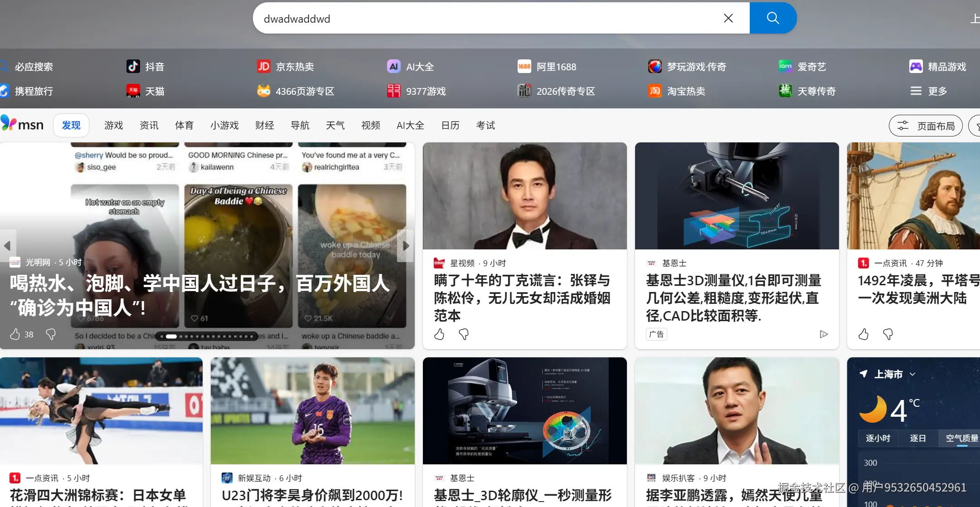Open the 页面布局 layout options

click(x=925, y=126)
